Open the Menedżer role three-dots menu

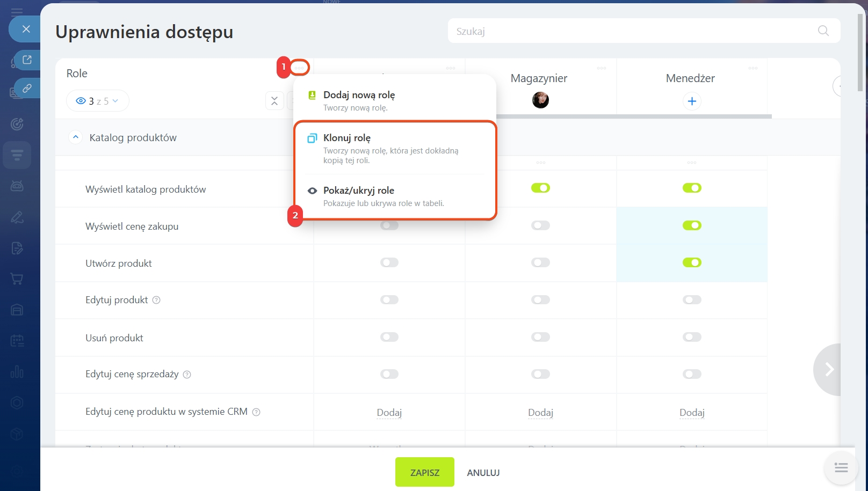[x=753, y=68]
